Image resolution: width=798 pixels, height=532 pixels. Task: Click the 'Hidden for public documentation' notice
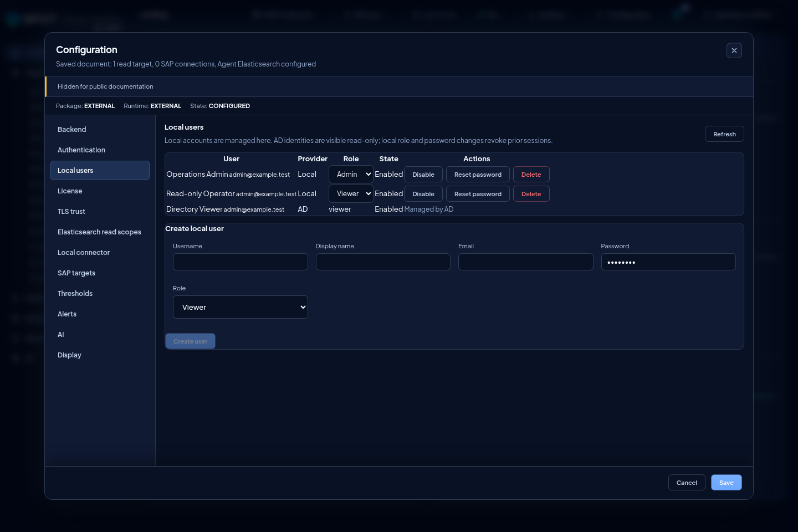[105, 86]
